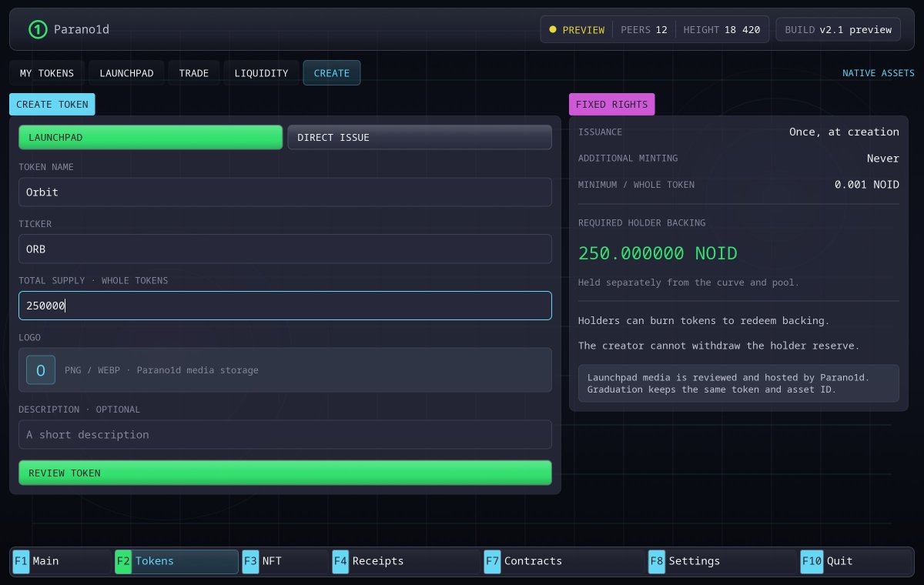This screenshot has width=924, height=585.
Task: Focus the Token Name field with Orbit
Action: (285, 192)
